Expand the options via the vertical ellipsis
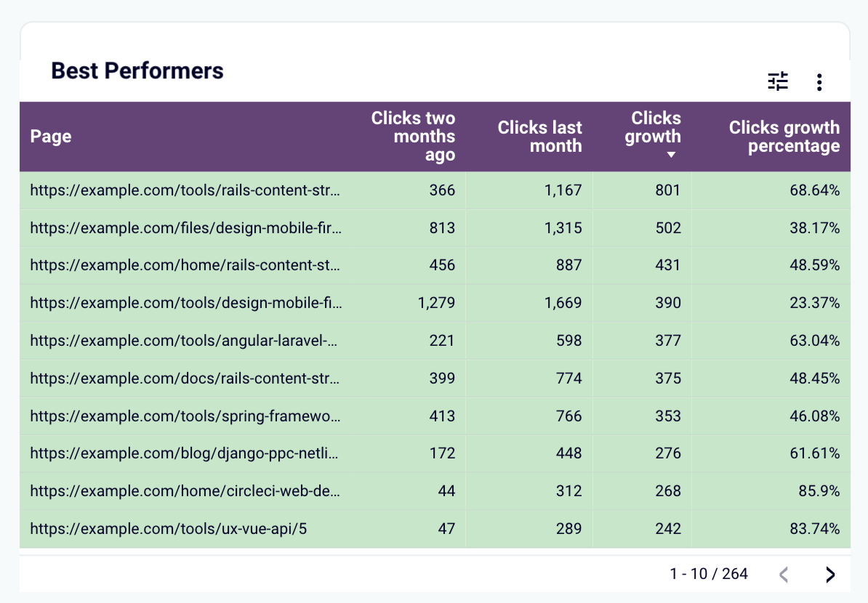 (819, 81)
